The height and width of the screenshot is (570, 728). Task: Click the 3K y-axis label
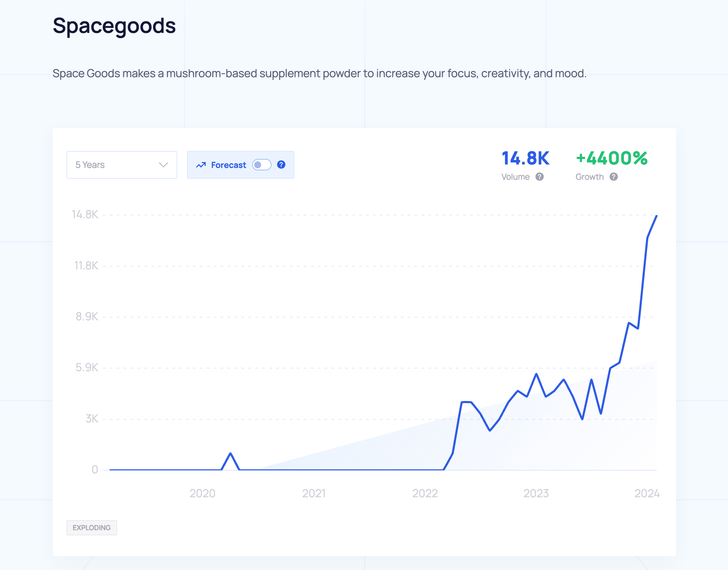click(92, 419)
